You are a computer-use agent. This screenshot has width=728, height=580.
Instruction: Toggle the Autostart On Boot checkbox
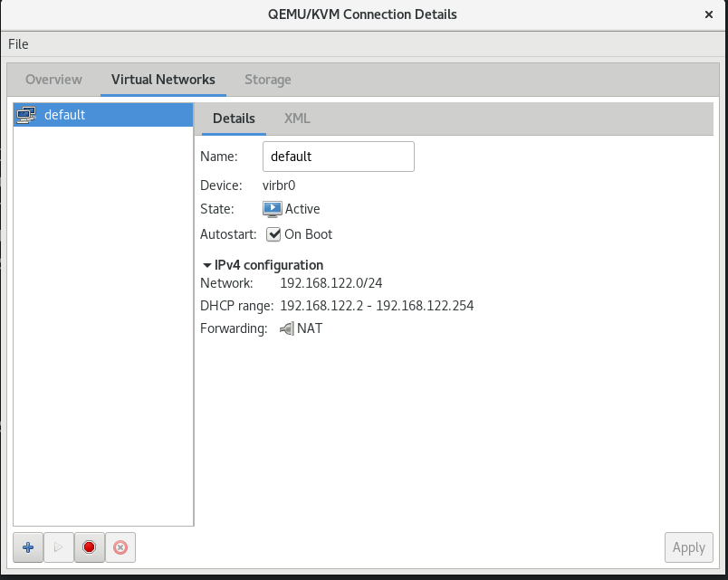tap(273, 234)
